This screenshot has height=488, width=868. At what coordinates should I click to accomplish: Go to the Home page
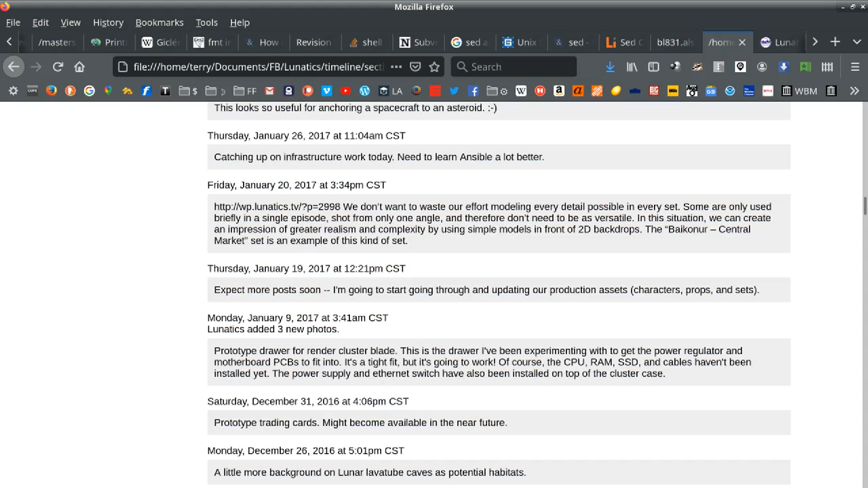[x=80, y=67]
